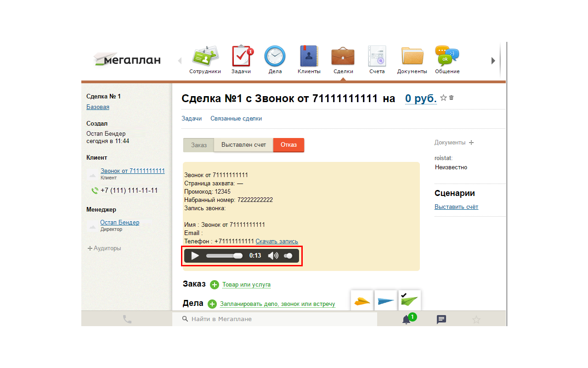
Task: Click the yellow paper plane icon
Action: coord(362,301)
